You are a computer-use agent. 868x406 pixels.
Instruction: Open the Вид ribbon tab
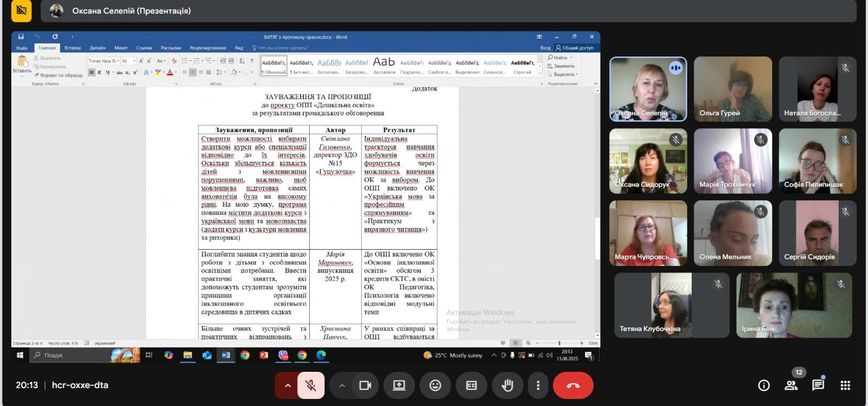pos(239,48)
